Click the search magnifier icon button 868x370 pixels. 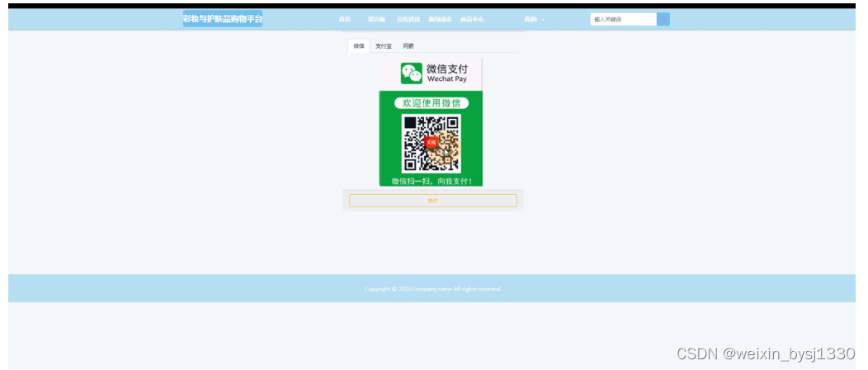tap(663, 19)
